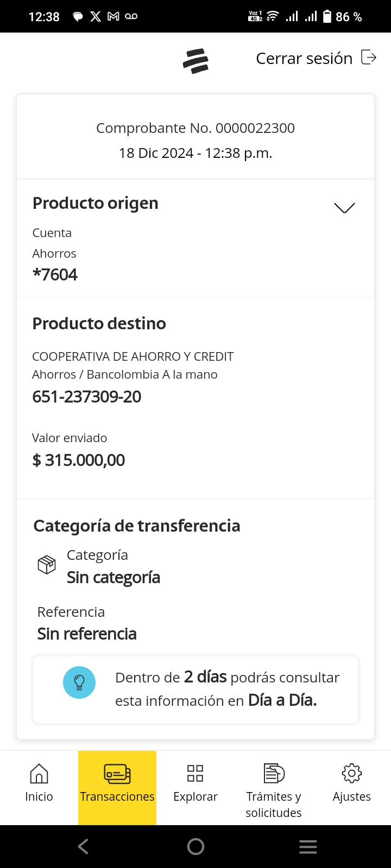The image size is (391, 868).
Task: Open Trámites y solicitudes documents icon
Action: (274, 774)
